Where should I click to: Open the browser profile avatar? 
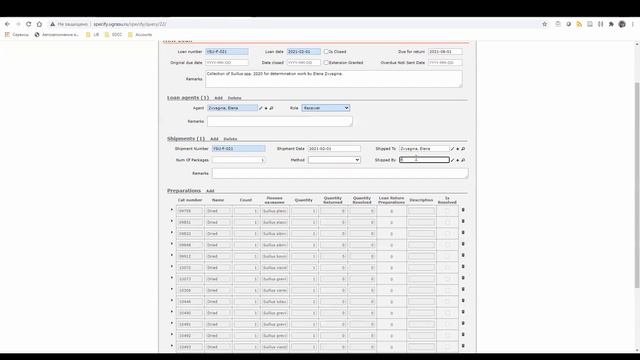pyautogui.click(x=622, y=24)
